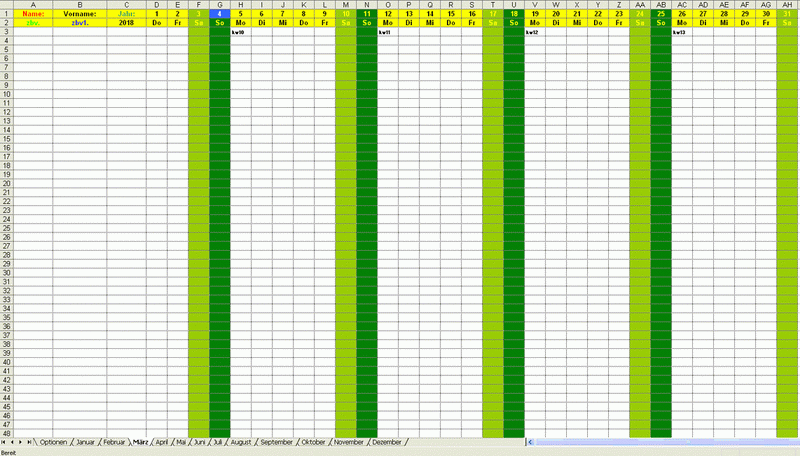Click horizontal scrollbar left arrow
The height and width of the screenshot is (456, 800).
click(530, 442)
